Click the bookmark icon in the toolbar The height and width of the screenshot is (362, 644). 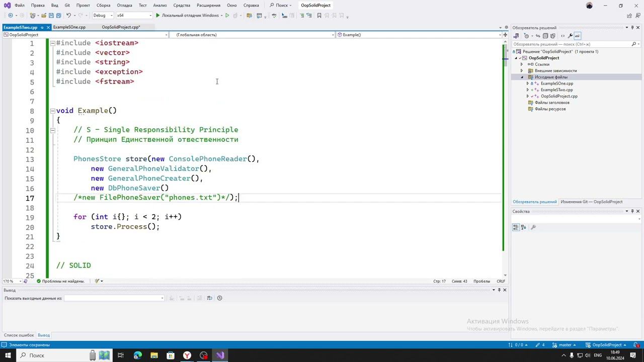[319, 16]
